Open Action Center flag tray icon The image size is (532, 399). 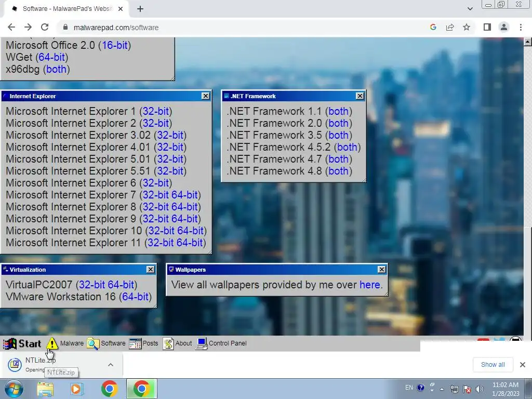467,389
